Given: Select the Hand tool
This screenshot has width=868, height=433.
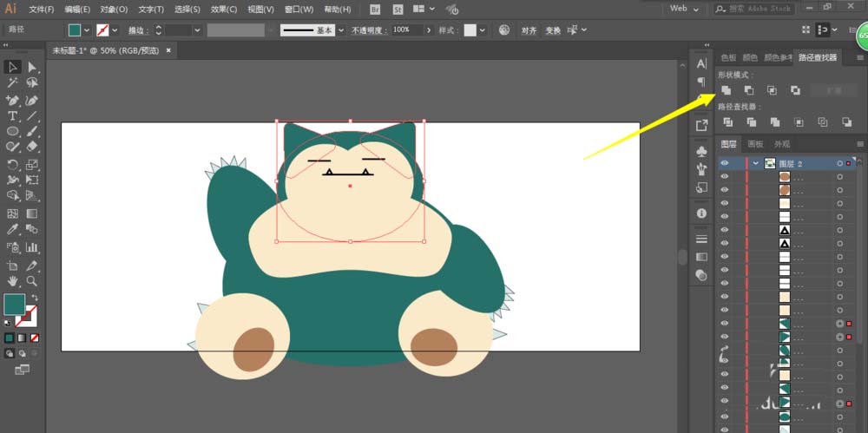Looking at the screenshot, I should [x=13, y=281].
